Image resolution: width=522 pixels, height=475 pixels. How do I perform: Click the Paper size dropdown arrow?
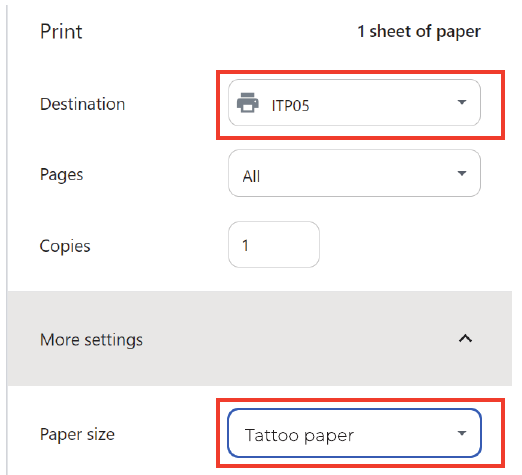pos(462,433)
